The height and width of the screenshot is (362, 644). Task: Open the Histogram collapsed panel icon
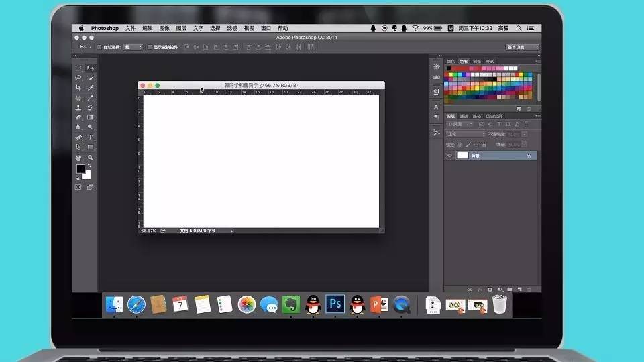[x=437, y=77]
